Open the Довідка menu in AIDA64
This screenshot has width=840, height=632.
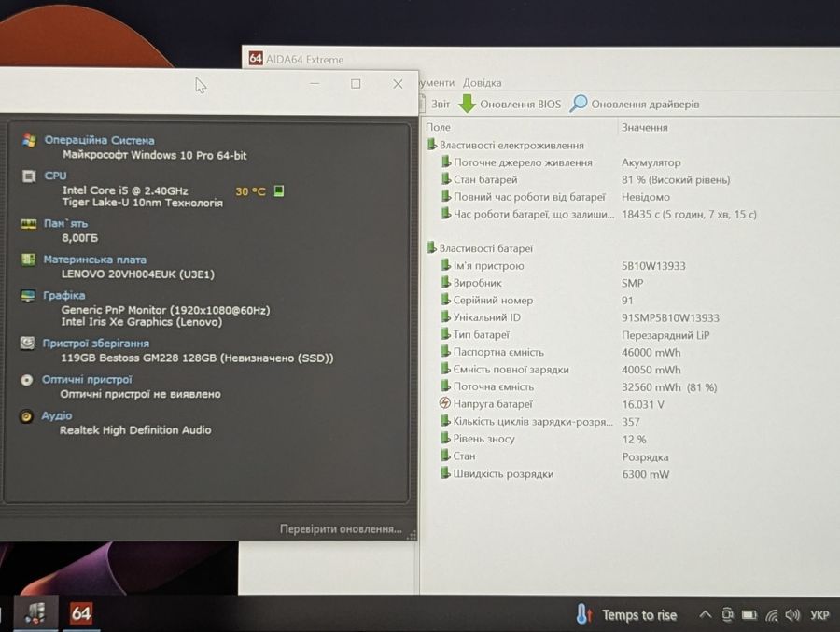(x=483, y=82)
